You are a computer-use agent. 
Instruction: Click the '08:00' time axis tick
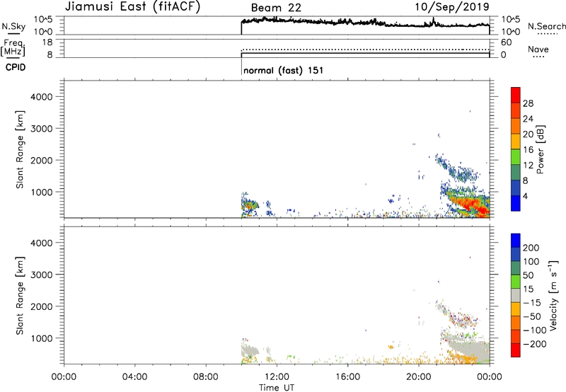(206, 377)
